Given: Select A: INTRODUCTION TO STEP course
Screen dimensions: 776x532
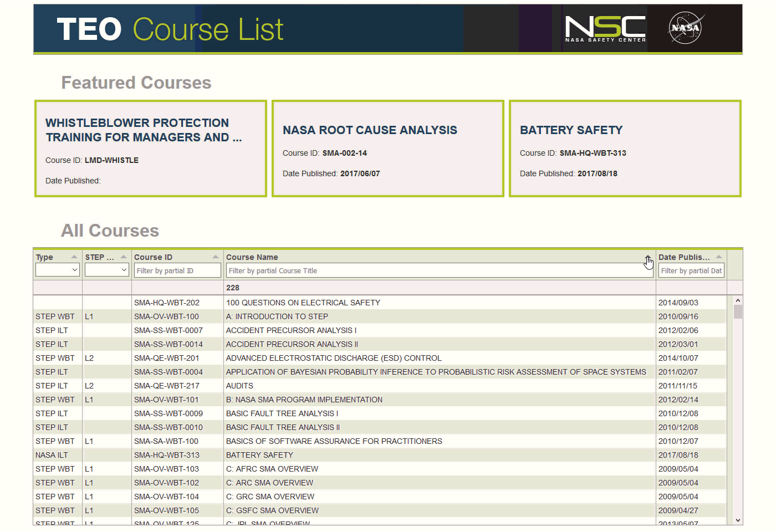Looking at the screenshot, I should (x=277, y=316).
